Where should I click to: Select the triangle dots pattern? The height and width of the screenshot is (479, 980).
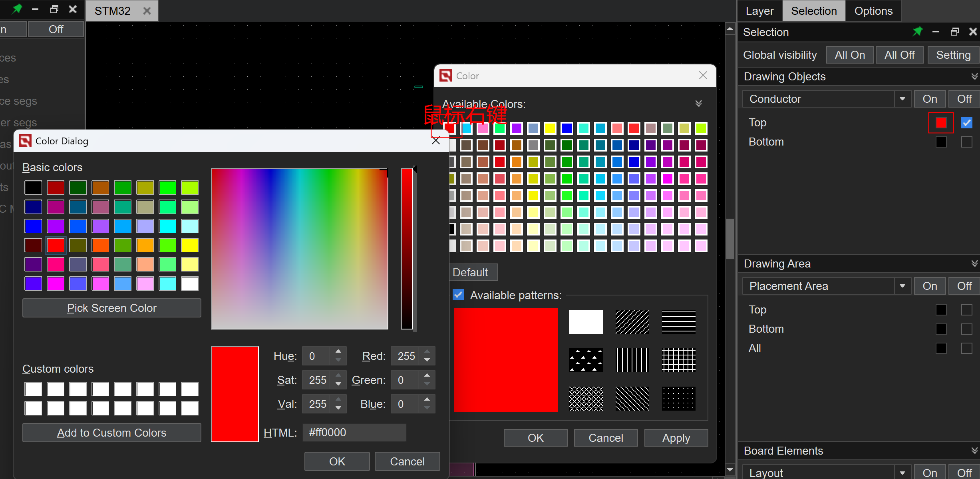pos(586,360)
